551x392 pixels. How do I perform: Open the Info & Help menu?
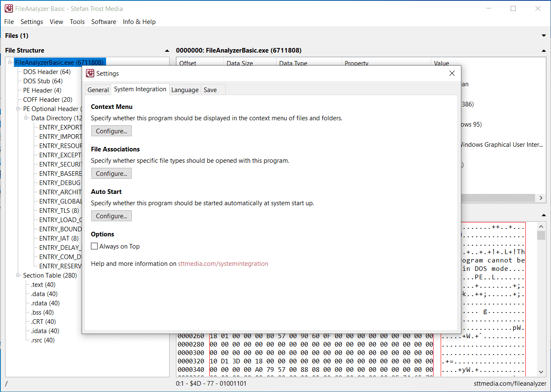tap(139, 22)
